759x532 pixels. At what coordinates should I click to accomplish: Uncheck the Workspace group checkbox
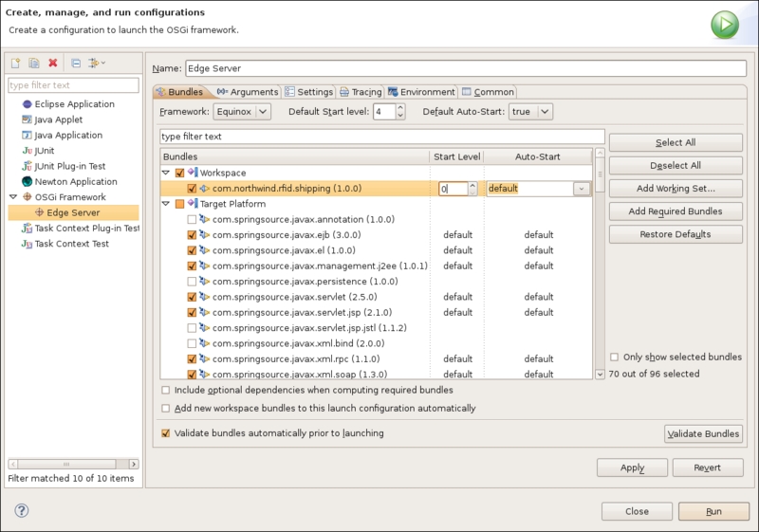tap(179, 173)
